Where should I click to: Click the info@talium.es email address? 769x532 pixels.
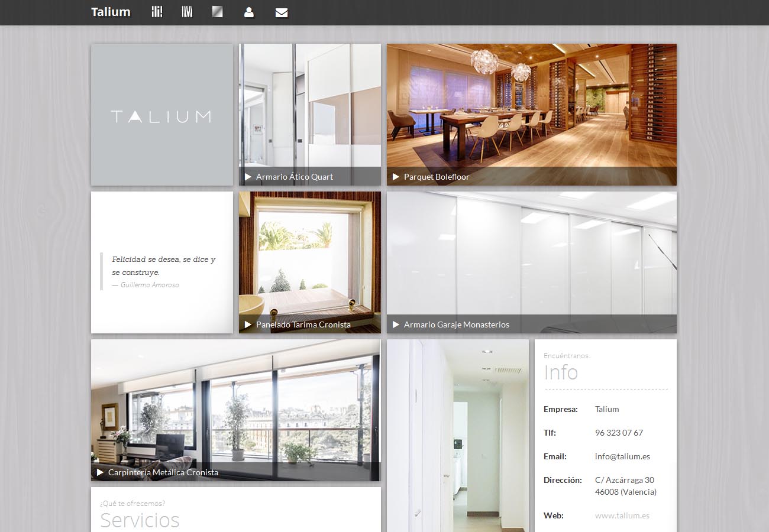(x=622, y=456)
